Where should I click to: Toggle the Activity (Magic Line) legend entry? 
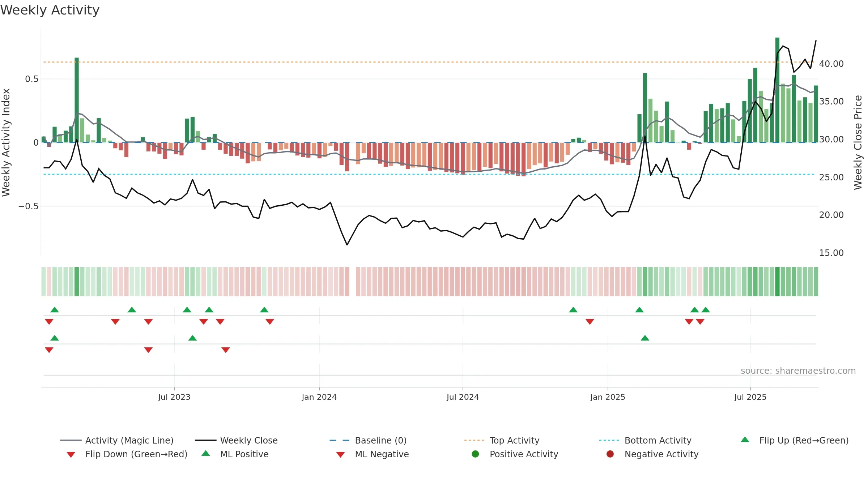point(117,440)
